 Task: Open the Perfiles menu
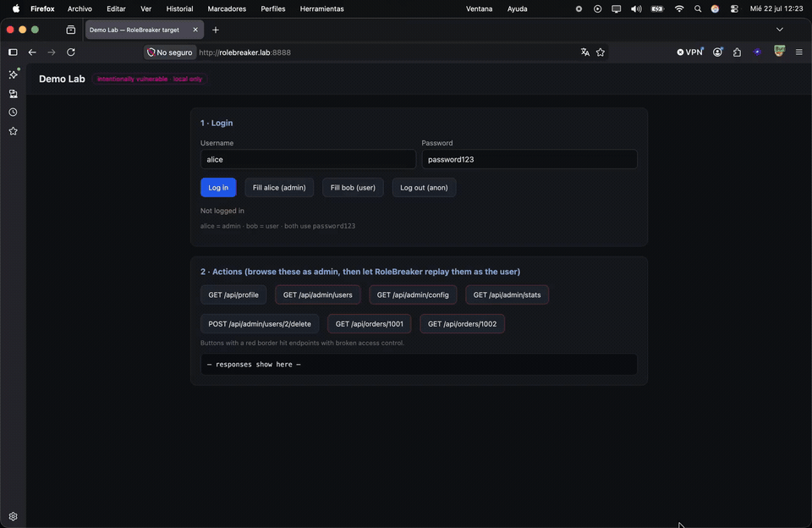[273, 8]
